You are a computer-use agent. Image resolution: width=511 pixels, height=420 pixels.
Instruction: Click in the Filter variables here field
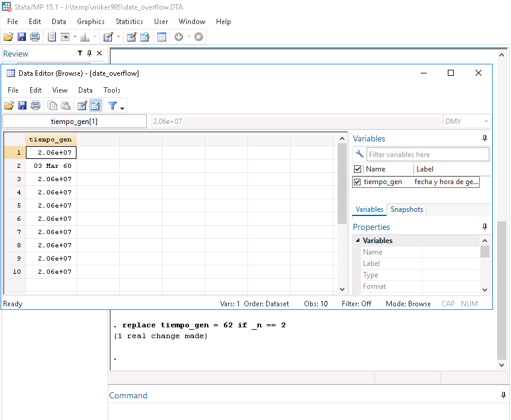[427, 155]
